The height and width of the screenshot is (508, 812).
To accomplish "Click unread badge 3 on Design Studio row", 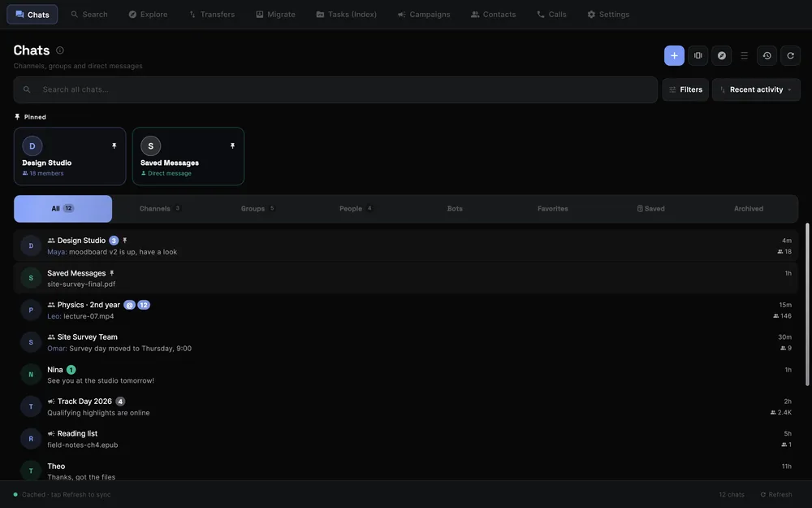I will [x=114, y=241].
